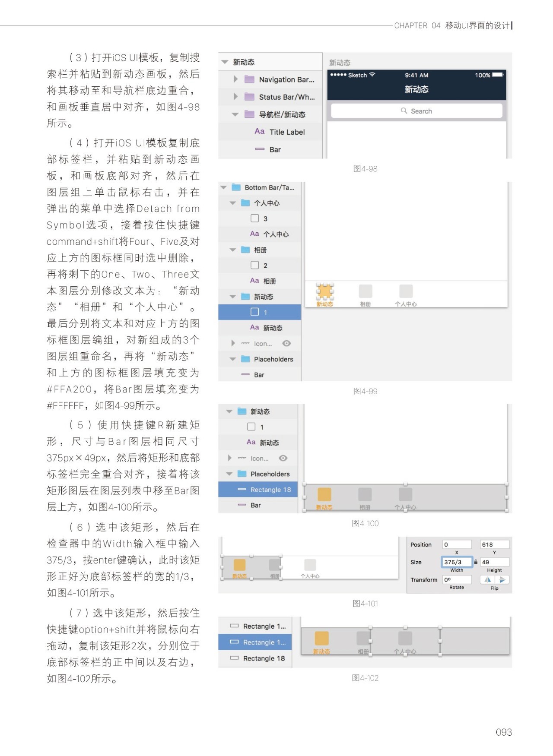Viewport: 553px width, 756px height.
Task: Expand the Navigation Bar... group
Action: tap(235, 79)
